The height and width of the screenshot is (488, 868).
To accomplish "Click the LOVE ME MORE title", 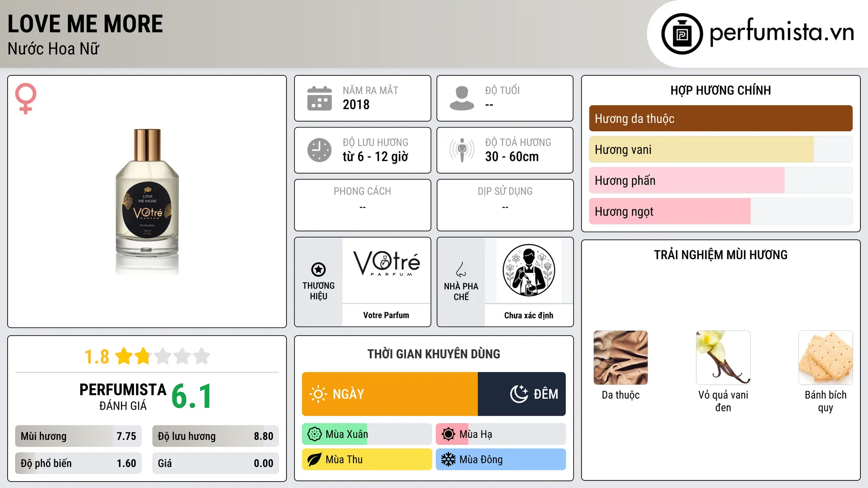I will point(85,24).
